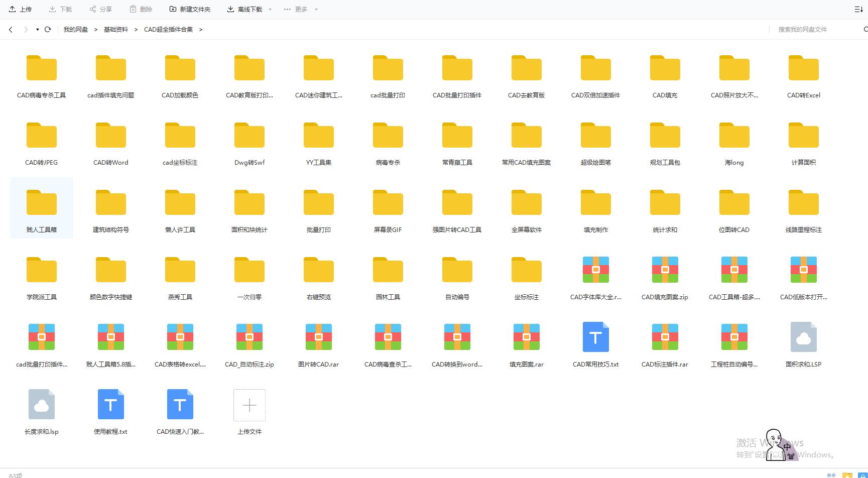Click the 面积和块统计 folder name

point(250,230)
